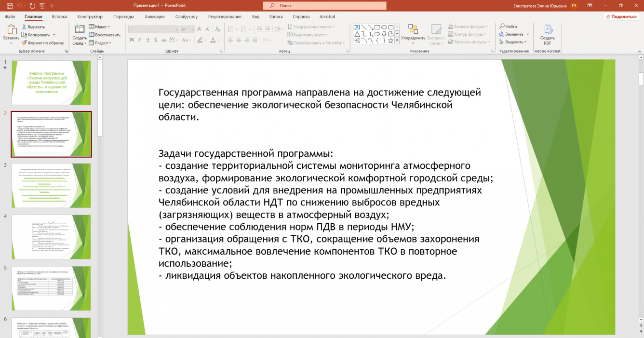The image size is (644, 338).
Task: Click the font color letter A button
Action: pyautogui.click(x=213, y=40)
